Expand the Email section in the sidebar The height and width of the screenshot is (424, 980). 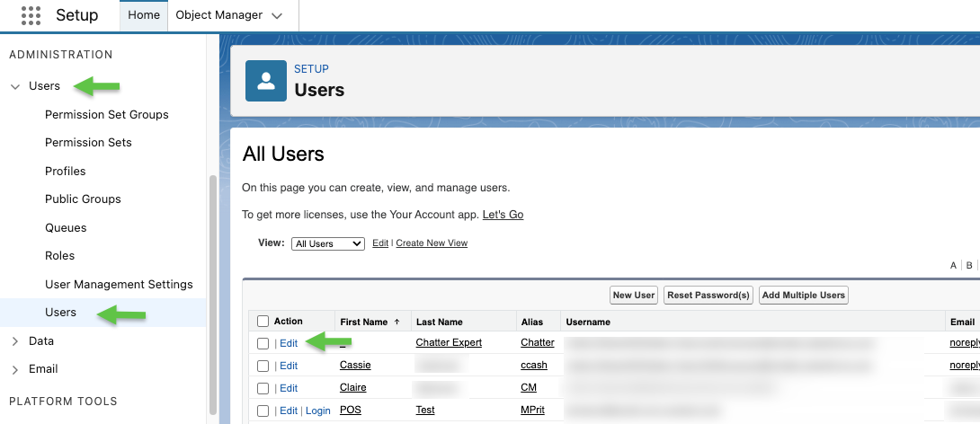(15, 370)
